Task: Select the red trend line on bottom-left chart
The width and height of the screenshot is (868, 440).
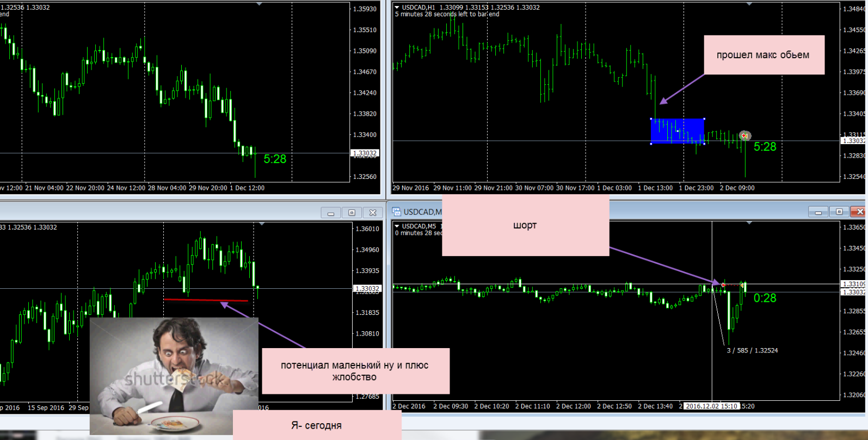Action: click(x=206, y=300)
